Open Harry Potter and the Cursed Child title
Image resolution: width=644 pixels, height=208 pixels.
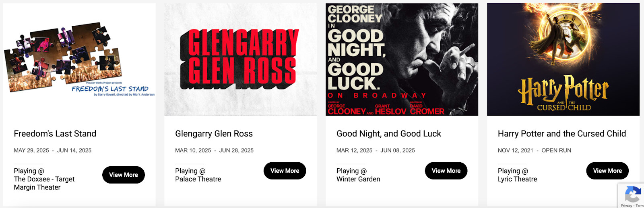[x=562, y=134]
